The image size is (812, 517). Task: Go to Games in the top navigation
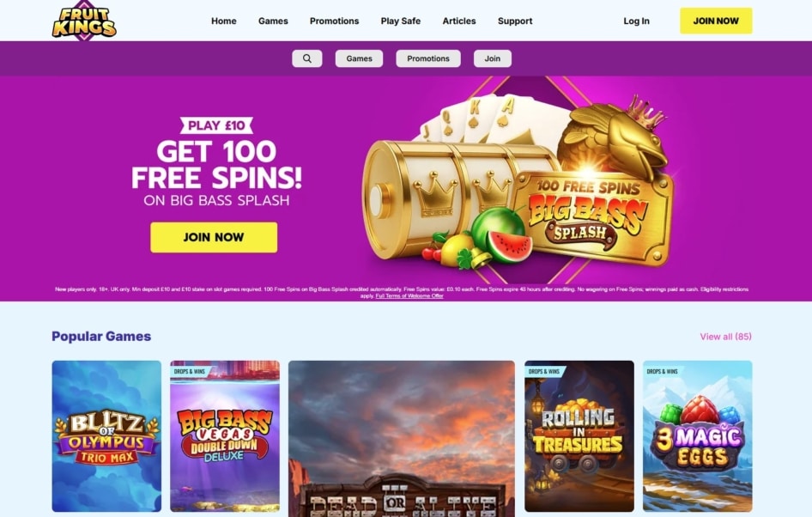273,21
